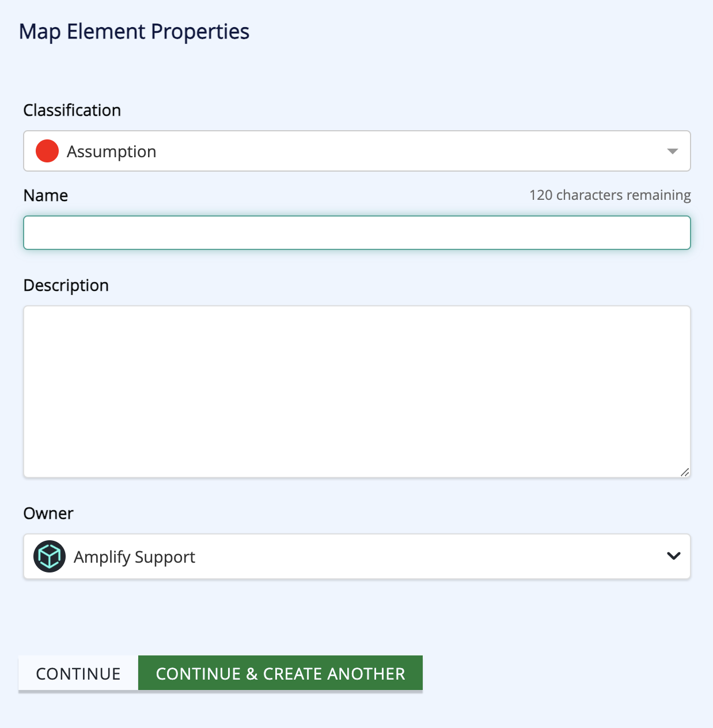Click the Classification label

(71, 110)
